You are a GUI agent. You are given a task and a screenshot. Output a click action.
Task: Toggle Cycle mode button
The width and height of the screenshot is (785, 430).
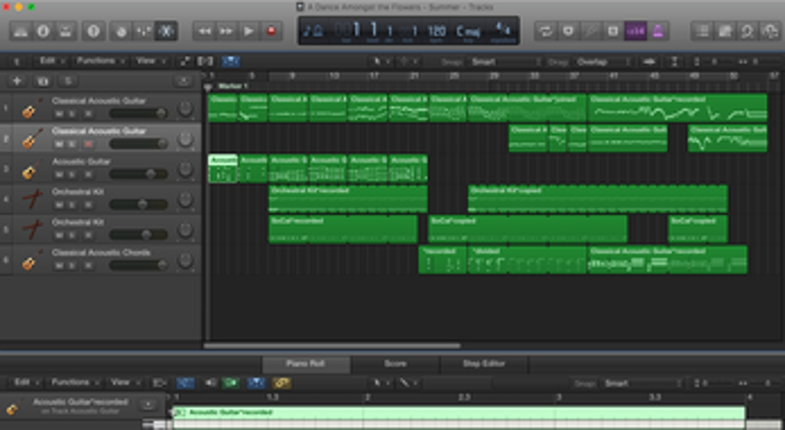[x=546, y=32]
